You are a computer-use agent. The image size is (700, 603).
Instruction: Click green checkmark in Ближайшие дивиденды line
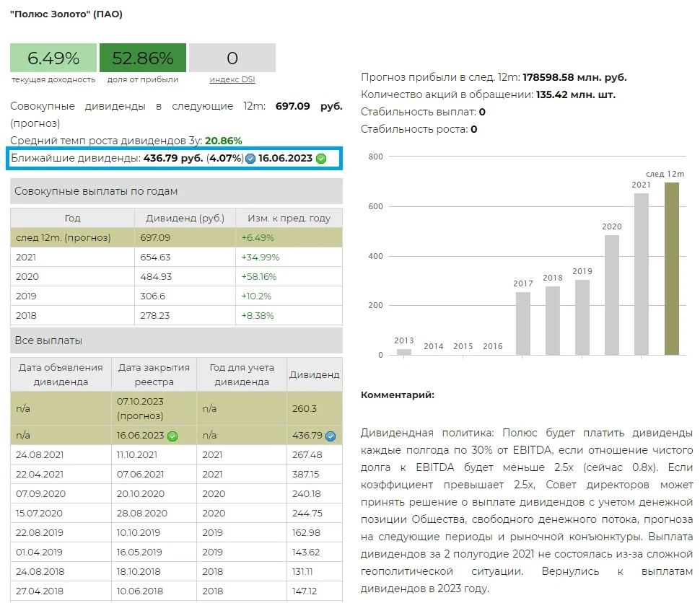click(x=321, y=159)
